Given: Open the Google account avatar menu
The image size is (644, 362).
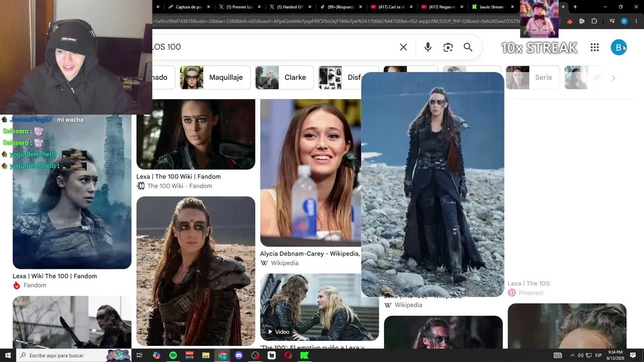Looking at the screenshot, I should pos(618,47).
